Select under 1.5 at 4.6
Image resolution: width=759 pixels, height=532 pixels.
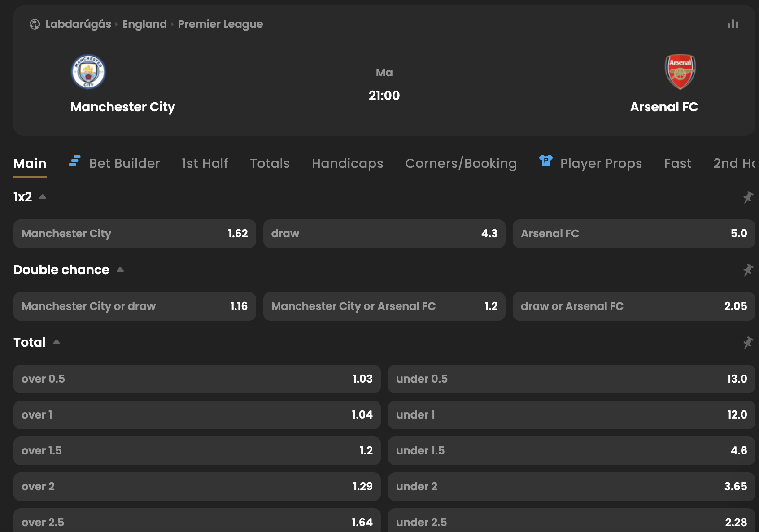point(571,451)
